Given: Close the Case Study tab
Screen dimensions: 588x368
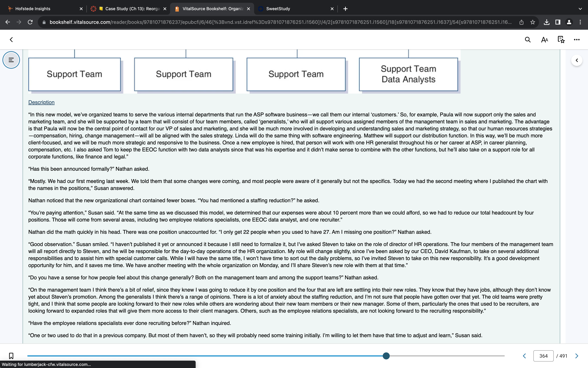Looking at the screenshot, I should pyautogui.click(x=165, y=9).
